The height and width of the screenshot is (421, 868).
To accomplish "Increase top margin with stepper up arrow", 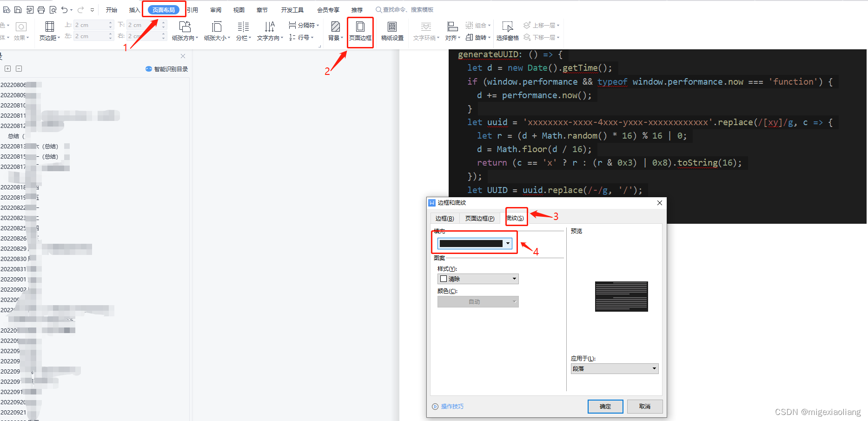I will tap(111, 23).
